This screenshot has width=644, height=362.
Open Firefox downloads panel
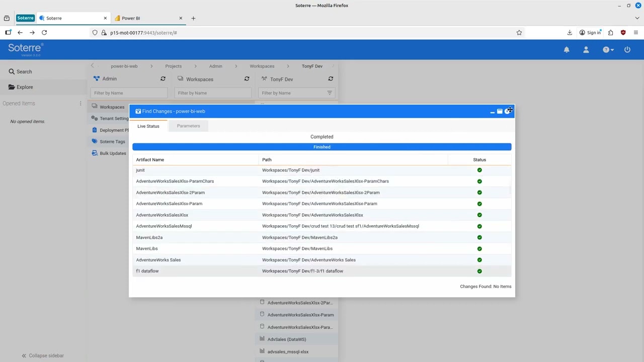pos(570,33)
